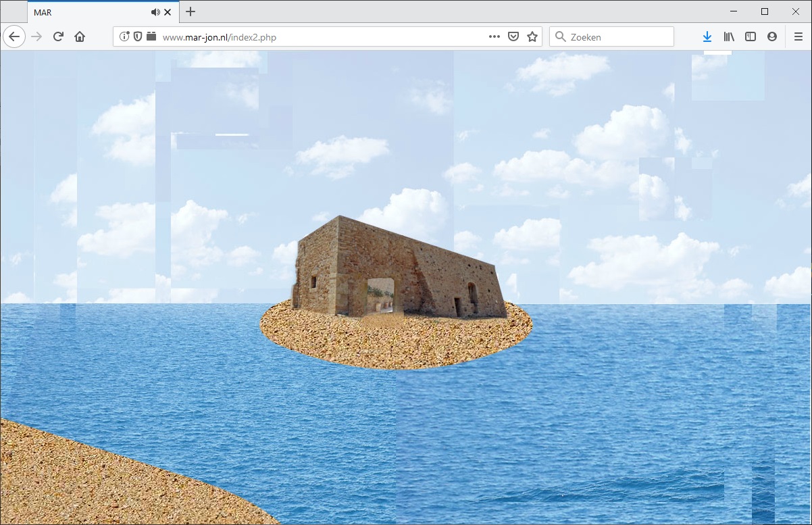Image resolution: width=812 pixels, height=525 pixels.
Task: Open the downloads panel
Action: point(707,36)
